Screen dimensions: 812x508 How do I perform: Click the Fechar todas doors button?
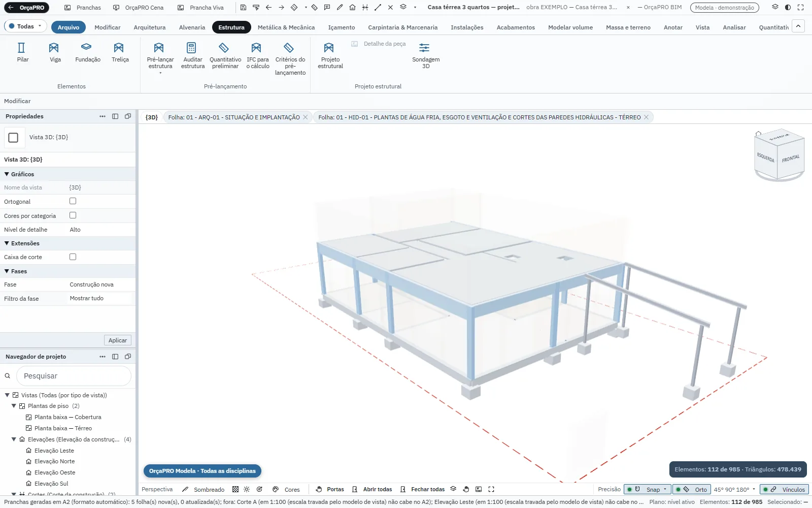click(422, 489)
